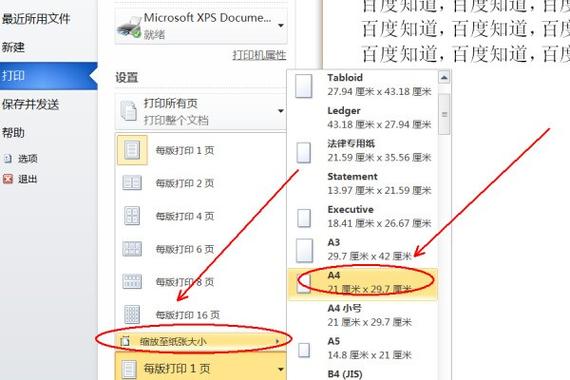Viewport: 570px width, 380px height.
Task: Select A3 paper size
Action: [362, 250]
